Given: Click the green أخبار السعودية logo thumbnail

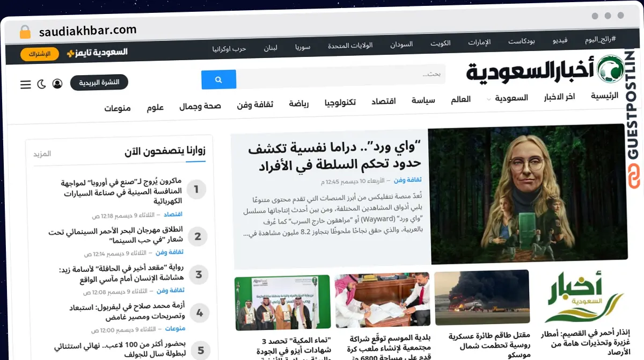Looking at the screenshot, I should 583,296.
